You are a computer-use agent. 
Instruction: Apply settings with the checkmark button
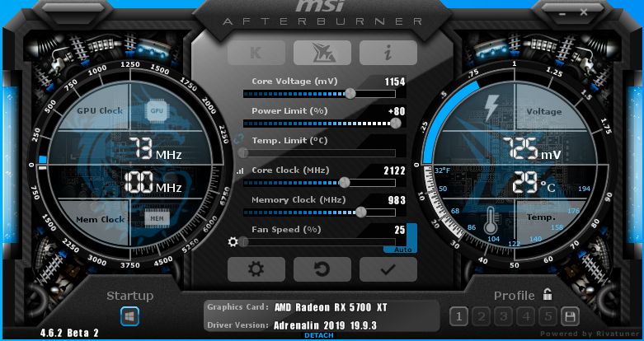point(388,269)
